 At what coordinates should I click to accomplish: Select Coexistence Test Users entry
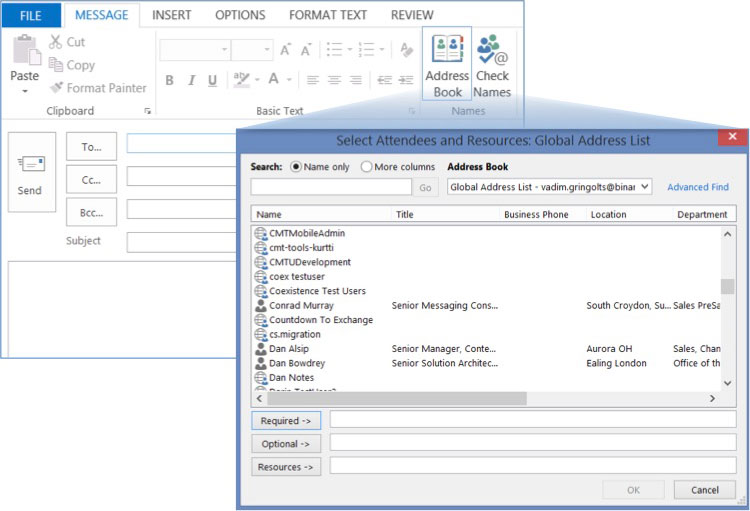pyautogui.click(x=317, y=291)
